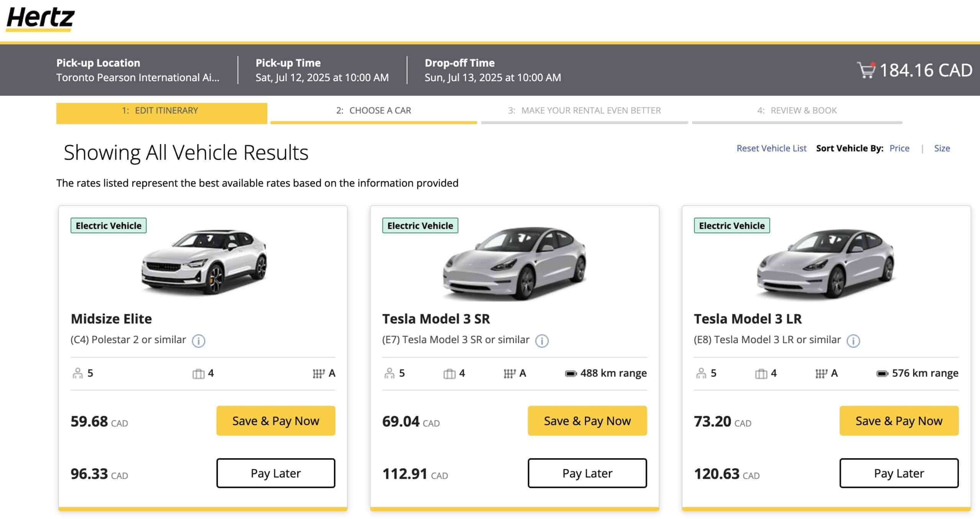
Task: Sort vehicles by Price
Action: 899,148
